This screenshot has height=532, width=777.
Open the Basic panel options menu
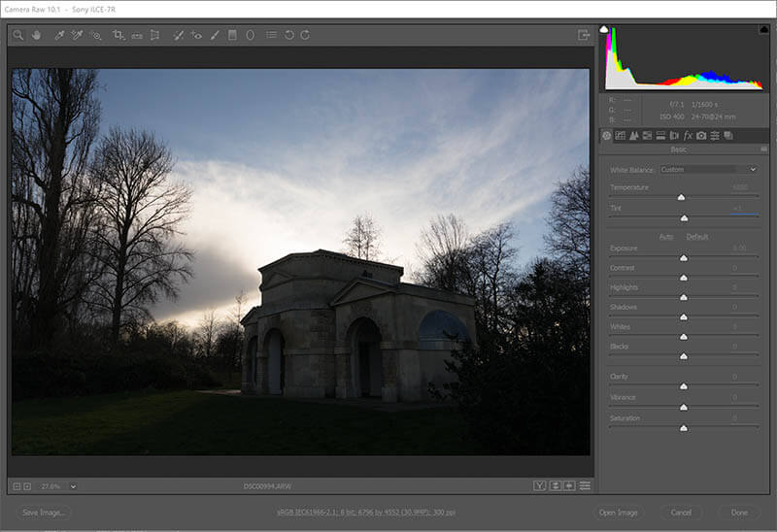click(x=763, y=150)
